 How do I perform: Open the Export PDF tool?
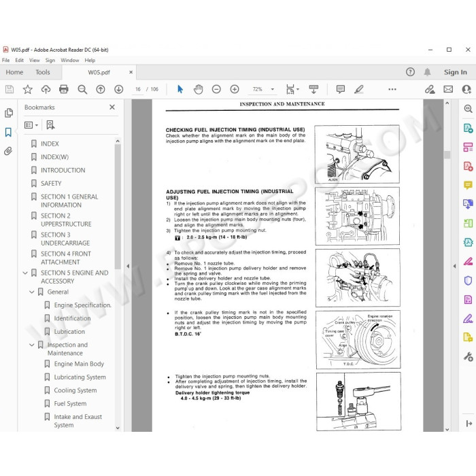(x=468, y=128)
